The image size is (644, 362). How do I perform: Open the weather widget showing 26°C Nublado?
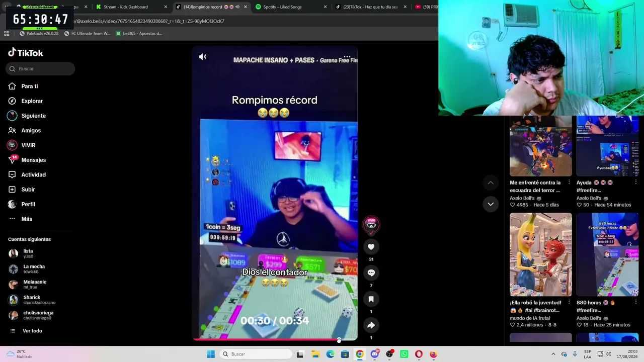(x=19, y=354)
